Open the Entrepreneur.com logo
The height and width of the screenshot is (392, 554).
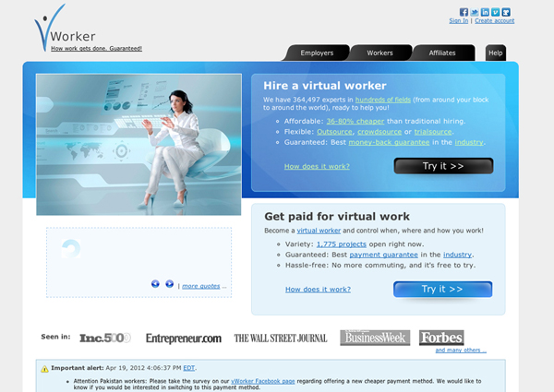184,339
